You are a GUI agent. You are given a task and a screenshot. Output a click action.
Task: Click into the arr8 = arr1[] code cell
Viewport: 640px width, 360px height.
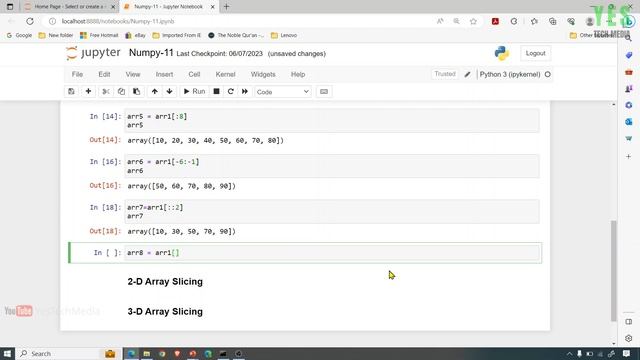pos(331,253)
